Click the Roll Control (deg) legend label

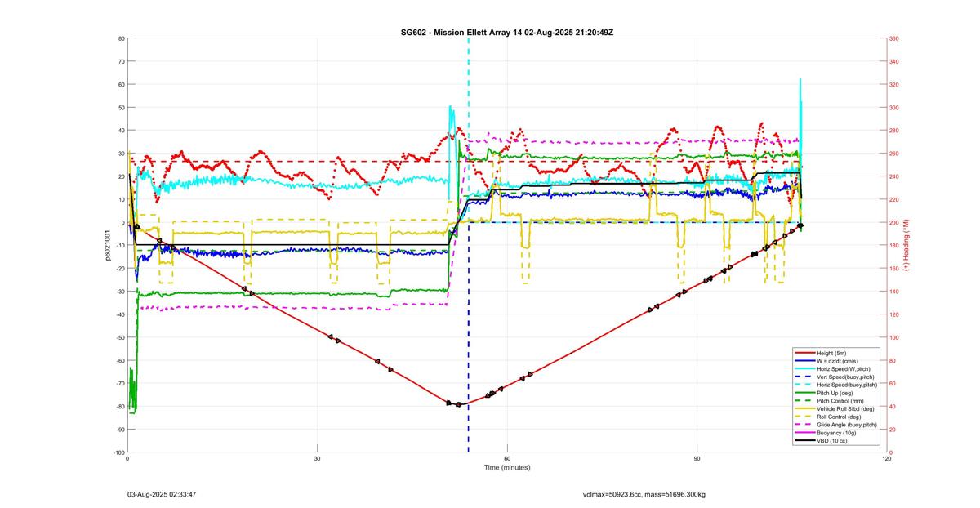point(839,417)
